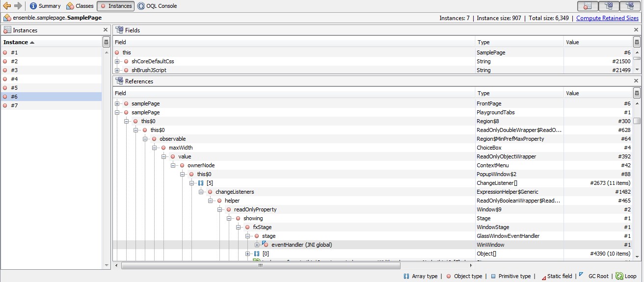This screenshot has height=282, width=644.
Task: Expand the FrontPage samplePage reference
Action: (117, 103)
